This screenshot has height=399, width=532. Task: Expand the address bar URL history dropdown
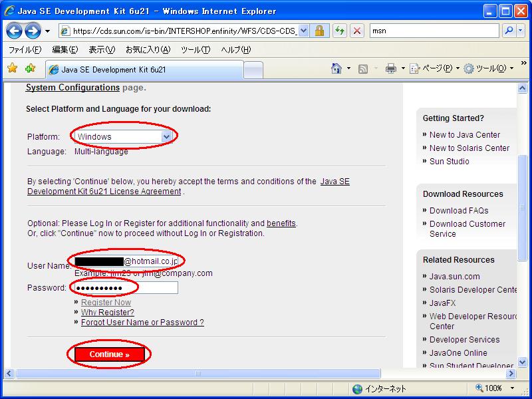(304, 31)
